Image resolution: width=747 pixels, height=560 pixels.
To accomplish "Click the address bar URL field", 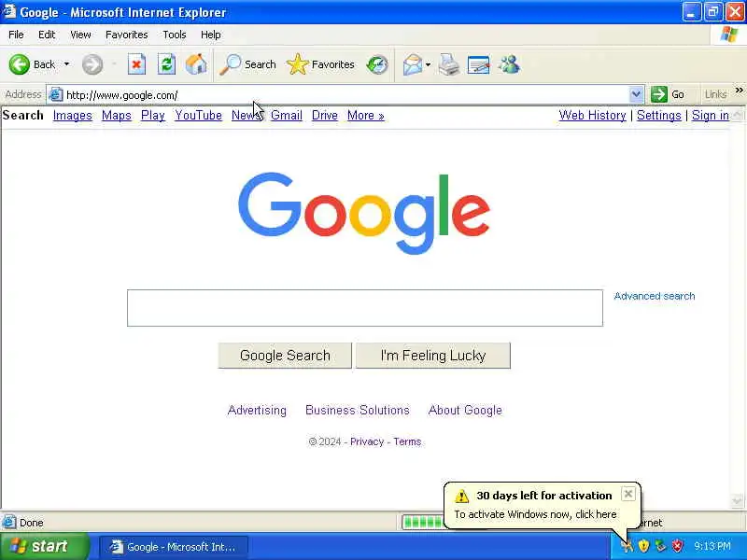I will coord(345,95).
